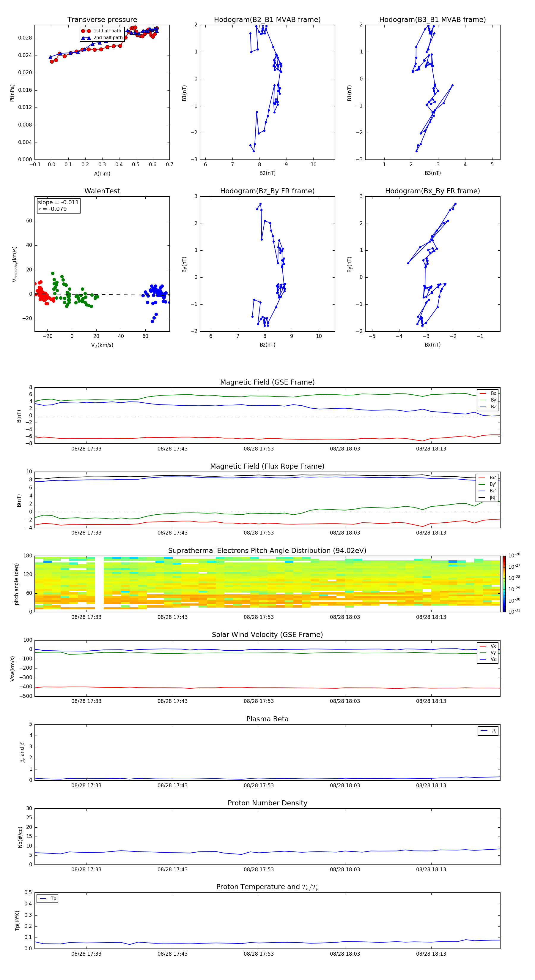
Task: Click the 'Np(#/cc)' axis label
Action: 20,837
